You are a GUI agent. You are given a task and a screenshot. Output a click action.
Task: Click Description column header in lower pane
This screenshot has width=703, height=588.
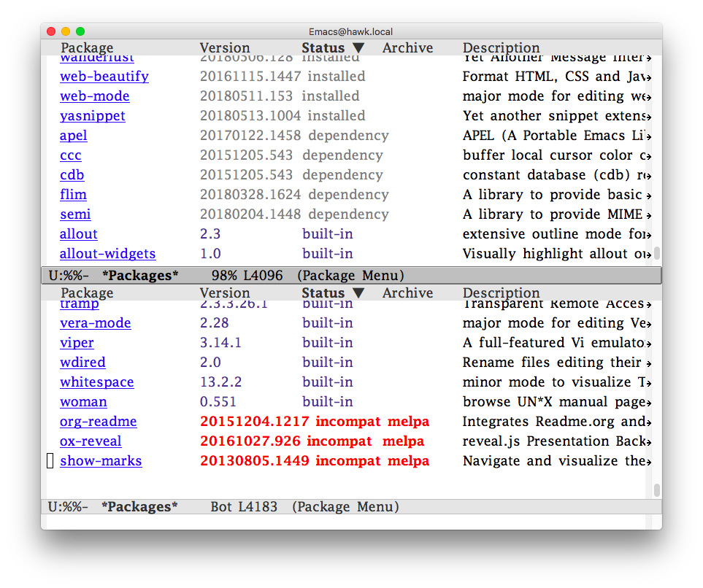click(502, 293)
